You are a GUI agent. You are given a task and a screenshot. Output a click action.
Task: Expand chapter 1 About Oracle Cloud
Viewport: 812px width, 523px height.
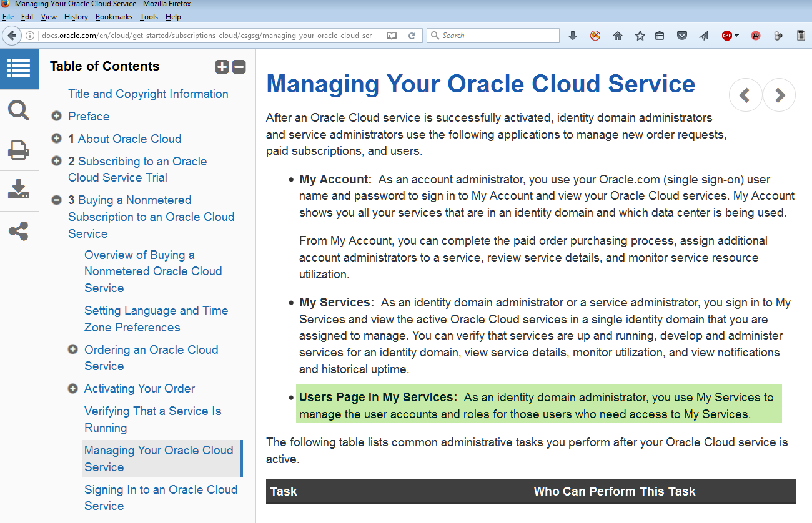pos(56,139)
